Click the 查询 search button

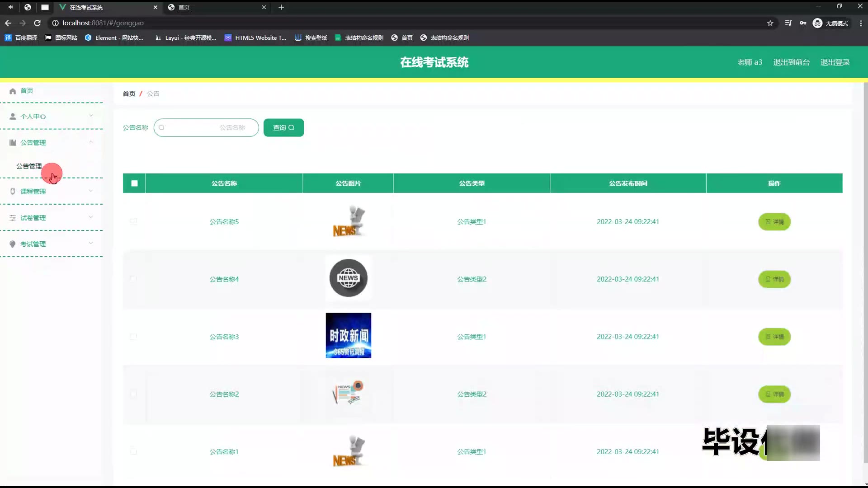(283, 128)
